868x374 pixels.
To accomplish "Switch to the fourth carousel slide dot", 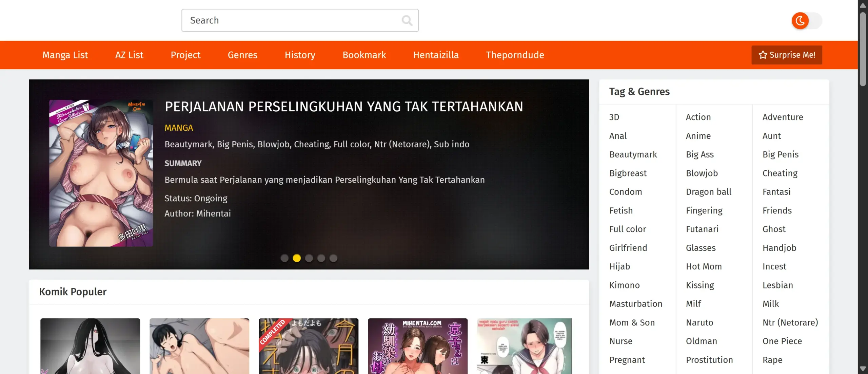I will 321,258.
